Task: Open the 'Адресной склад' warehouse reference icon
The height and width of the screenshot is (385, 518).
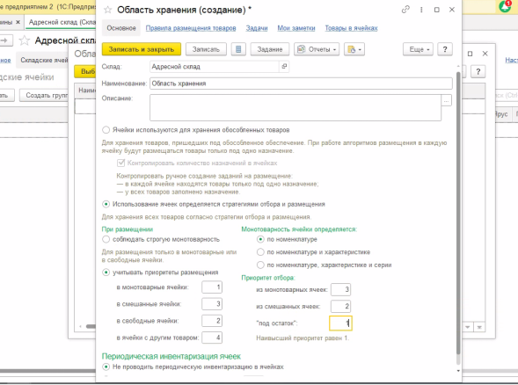Action: point(284,66)
